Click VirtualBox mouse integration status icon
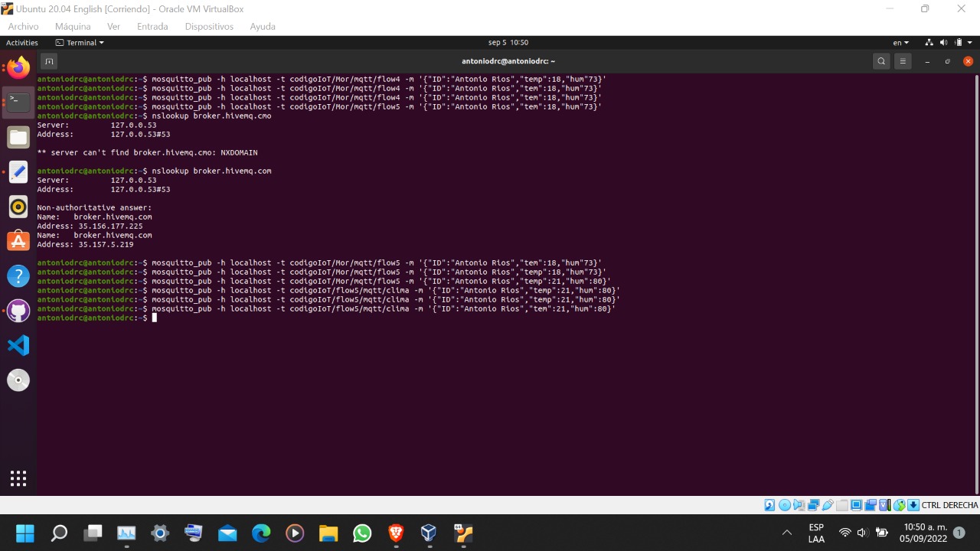The image size is (980, 551). pos(900,505)
